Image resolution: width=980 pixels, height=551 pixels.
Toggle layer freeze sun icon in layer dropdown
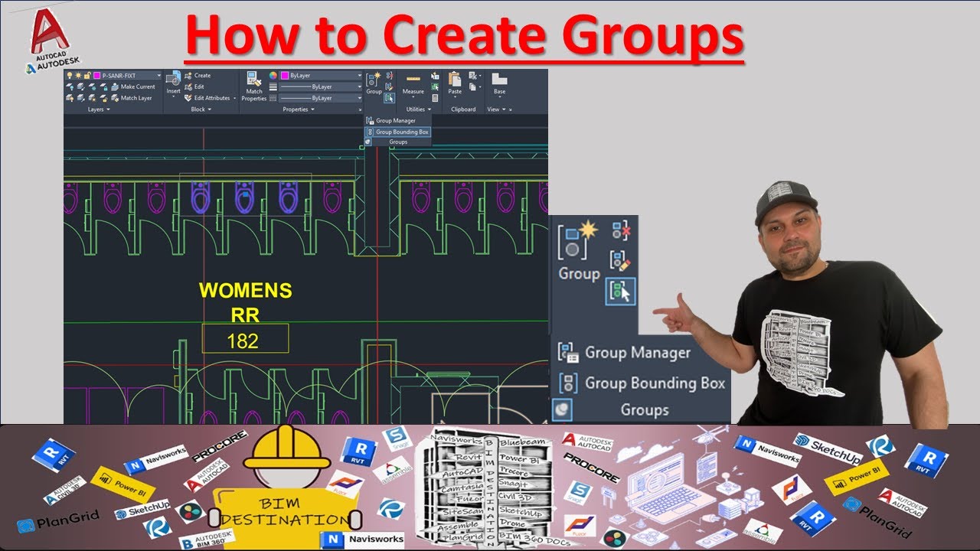pyautogui.click(x=78, y=76)
